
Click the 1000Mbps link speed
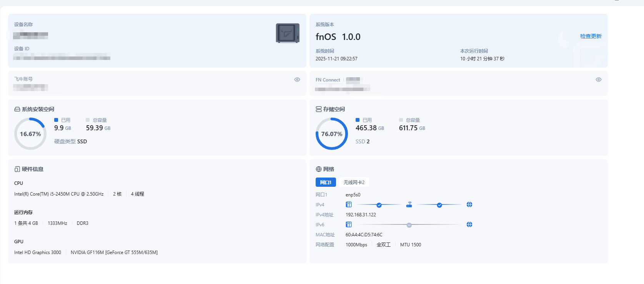pos(356,245)
